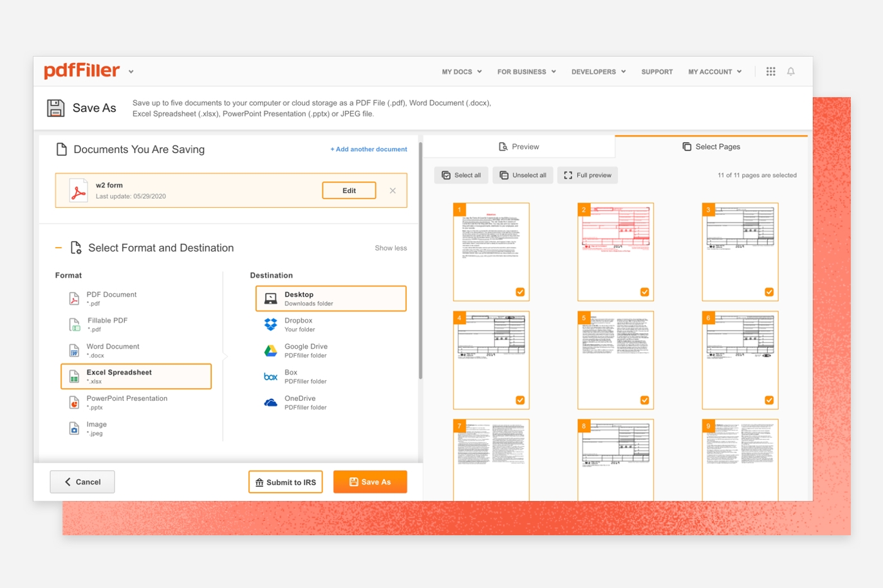Image resolution: width=883 pixels, height=588 pixels.
Task: Toggle checkbox on page 6 thumbnail
Action: pyautogui.click(x=769, y=400)
